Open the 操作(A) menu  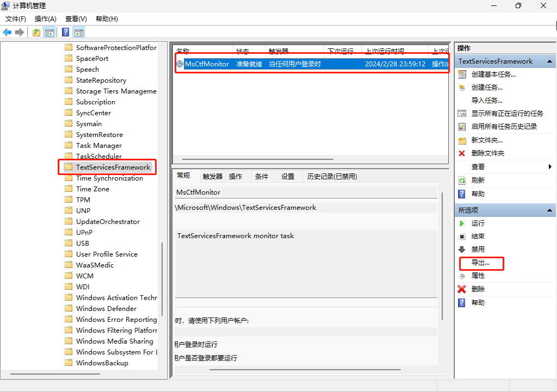coord(45,18)
